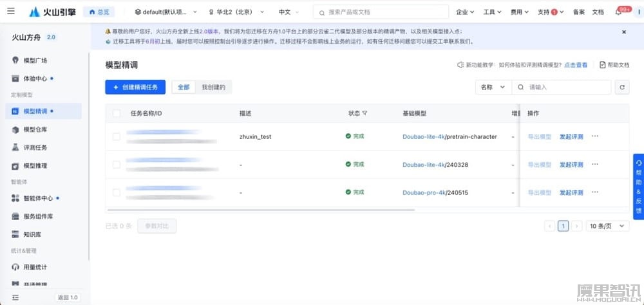Open the hamburger menu icon
Image resolution: width=644 pixels, height=305 pixels.
pos(11,11)
